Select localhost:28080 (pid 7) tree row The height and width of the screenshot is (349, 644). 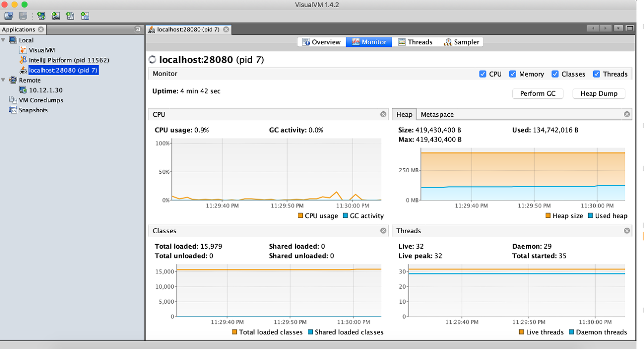click(x=63, y=70)
